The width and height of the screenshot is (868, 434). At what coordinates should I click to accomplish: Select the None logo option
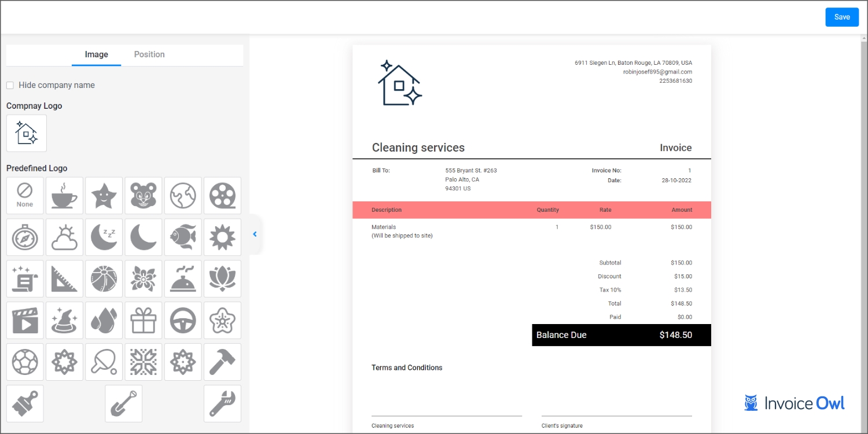[25, 196]
